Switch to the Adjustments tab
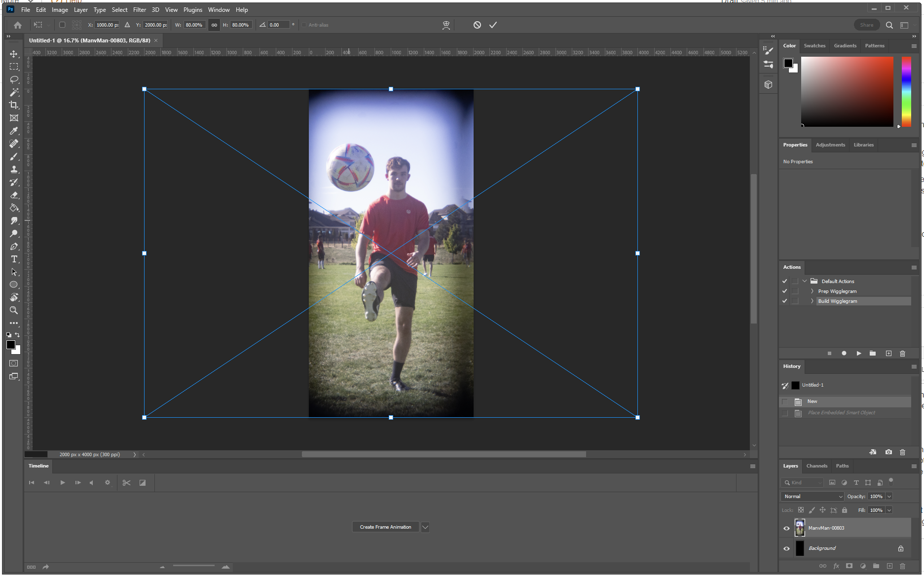Viewport: 924px width, 577px height. (x=830, y=145)
